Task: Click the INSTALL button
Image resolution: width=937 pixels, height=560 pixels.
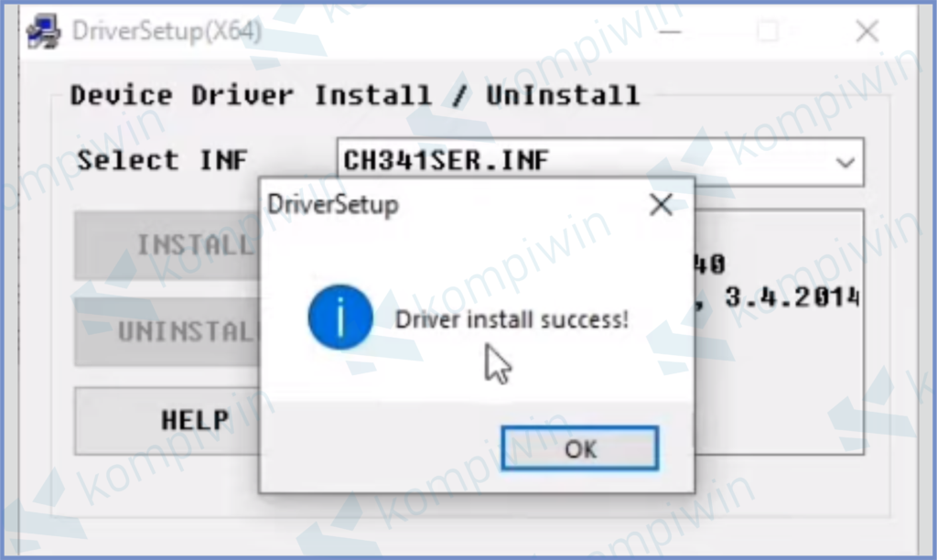Action: click(x=167, y=245)
